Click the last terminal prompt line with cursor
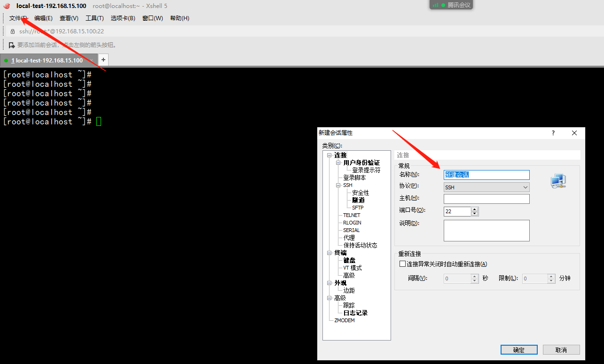 52,122
